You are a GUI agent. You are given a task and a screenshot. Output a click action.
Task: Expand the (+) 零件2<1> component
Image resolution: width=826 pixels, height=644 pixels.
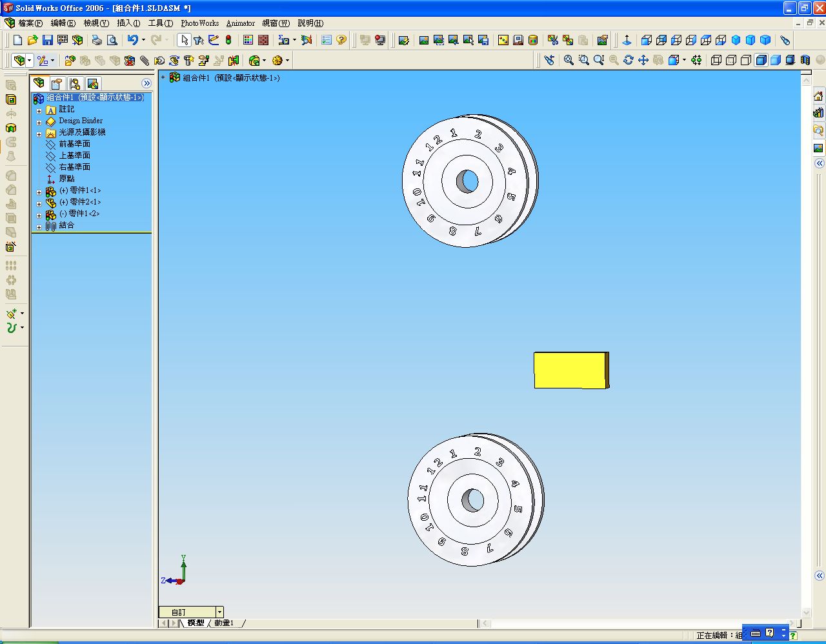39,204
